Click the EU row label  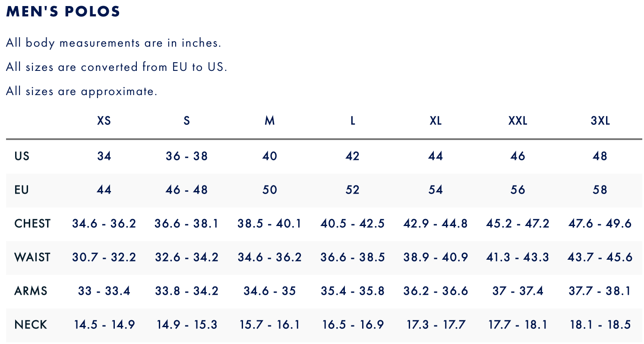point(22,190)
